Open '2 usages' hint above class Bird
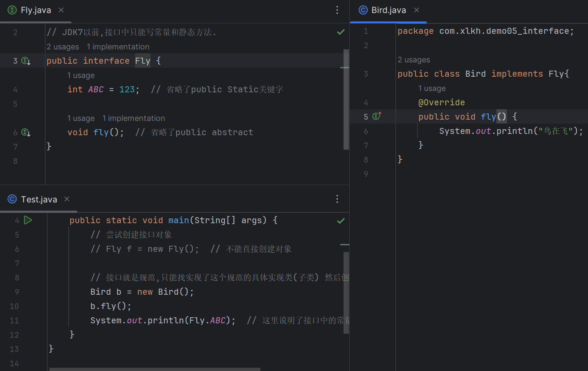This screenshot has width=588, height=371. click(414, 60)
